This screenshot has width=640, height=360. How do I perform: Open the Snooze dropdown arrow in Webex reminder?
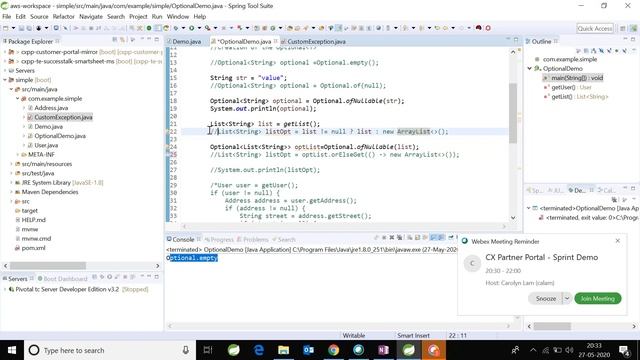click(567, 299)
